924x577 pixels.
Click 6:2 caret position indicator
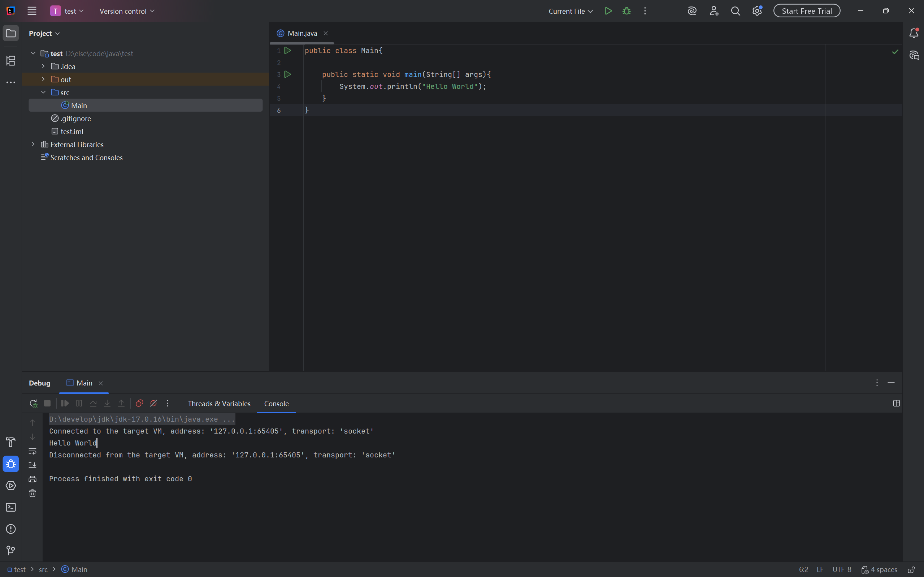[x=803, y=569]
